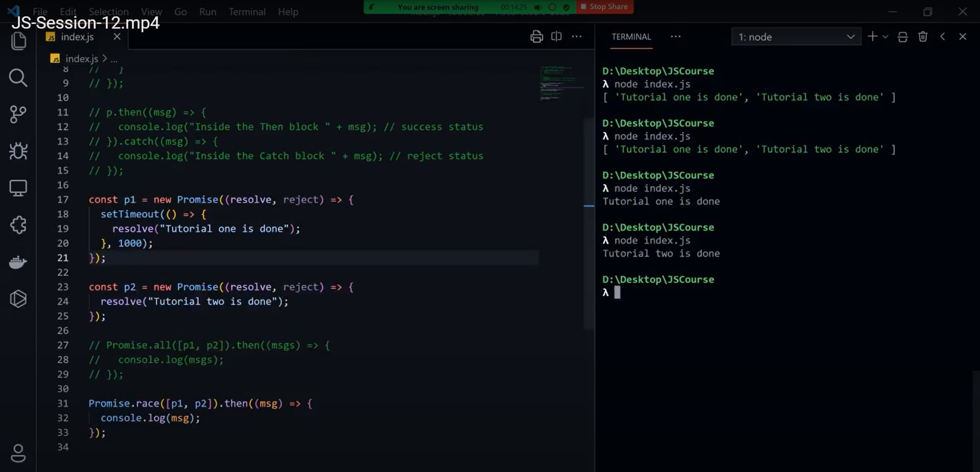Open the Extensions view icon

pos(18,225)
